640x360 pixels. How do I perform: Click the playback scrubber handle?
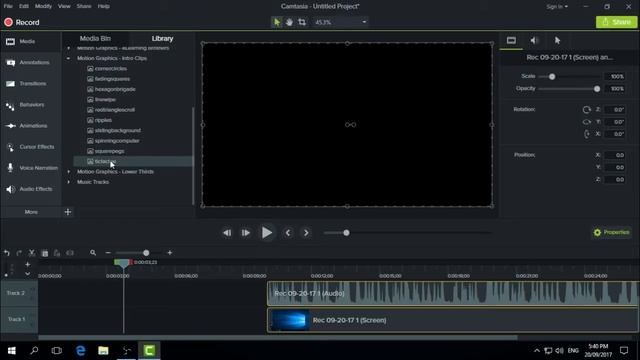click(346, 233)
